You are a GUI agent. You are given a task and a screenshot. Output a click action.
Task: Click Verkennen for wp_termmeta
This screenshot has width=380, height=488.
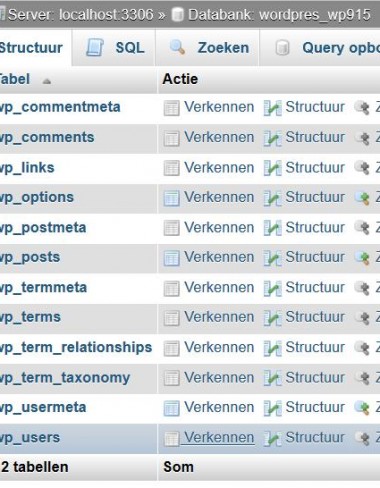[219, 287]
